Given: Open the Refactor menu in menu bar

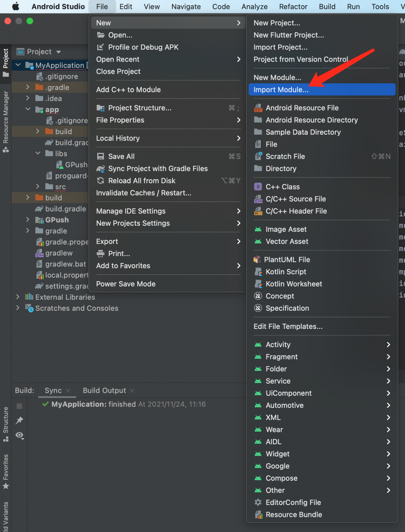Looking at the screenshot, I should coord(293,6).
